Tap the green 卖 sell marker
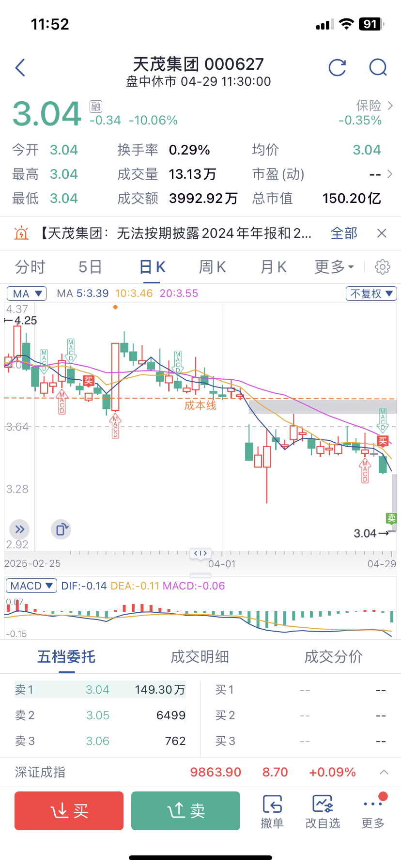Screen dimensions: 401x868 coord(391,518)
